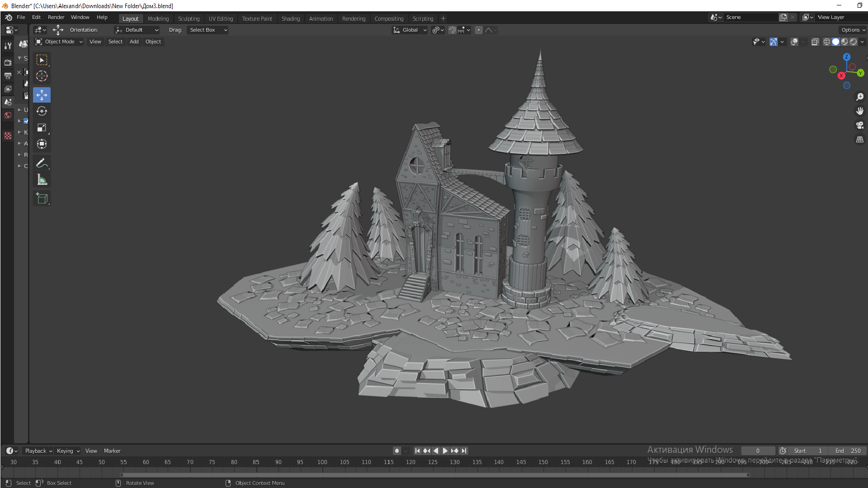The height and width of the screenshot is (488, 868).
Task: Click the Add menu item
Action: [x=133, y=41]
